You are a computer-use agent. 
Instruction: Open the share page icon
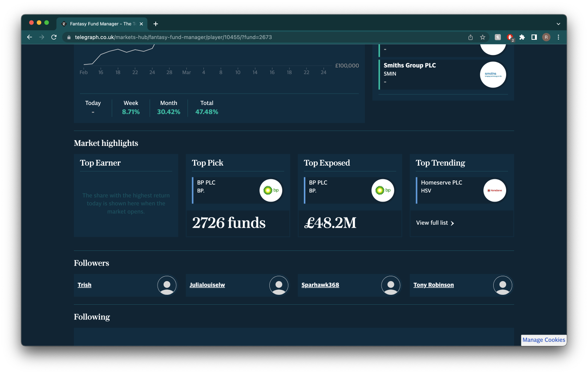click(x=471, y=37)
